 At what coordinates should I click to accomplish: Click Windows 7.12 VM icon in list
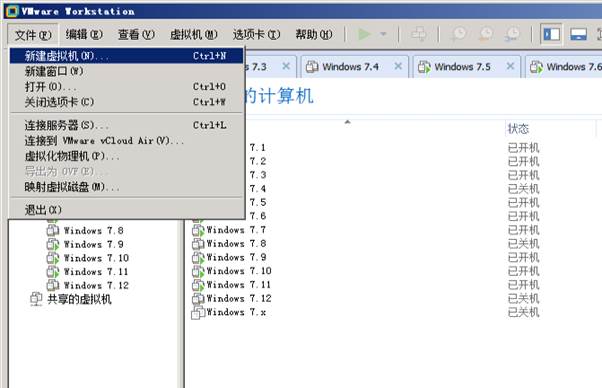click(x=198, y=299)
